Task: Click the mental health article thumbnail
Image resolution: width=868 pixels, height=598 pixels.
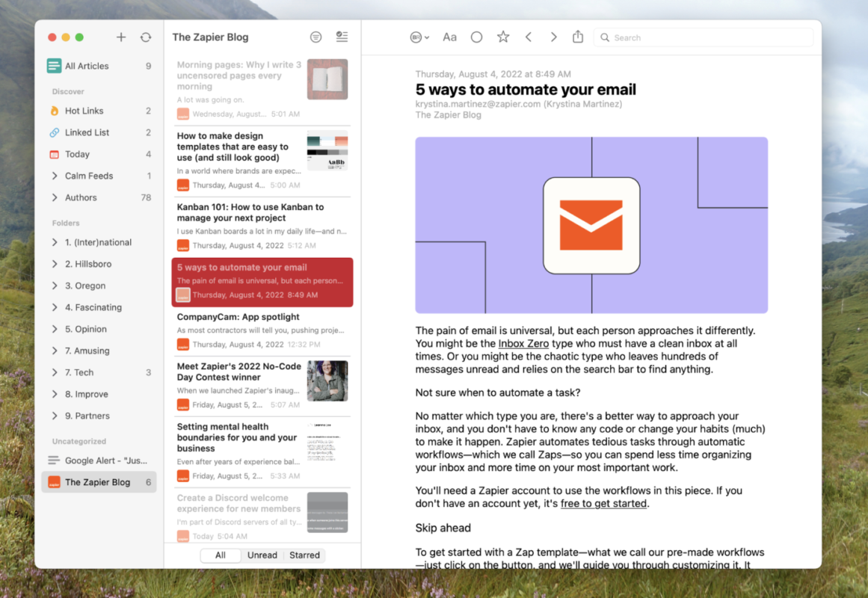Action: click(327, 441)
